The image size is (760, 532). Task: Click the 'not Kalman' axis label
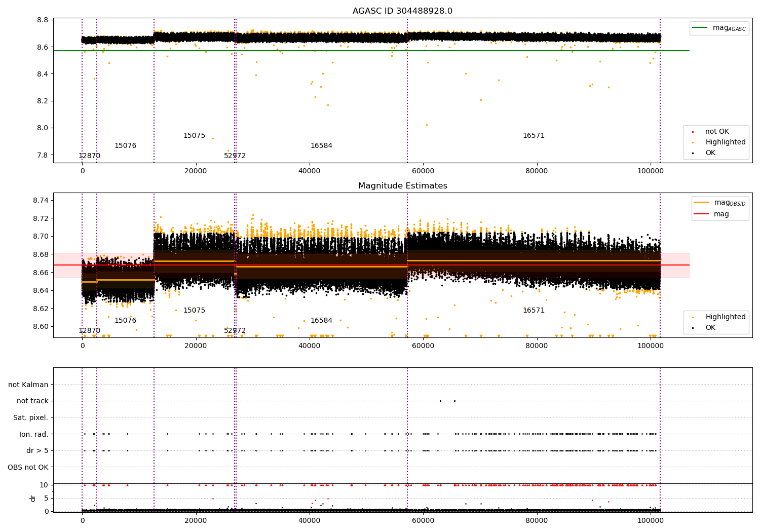(28, 385)
